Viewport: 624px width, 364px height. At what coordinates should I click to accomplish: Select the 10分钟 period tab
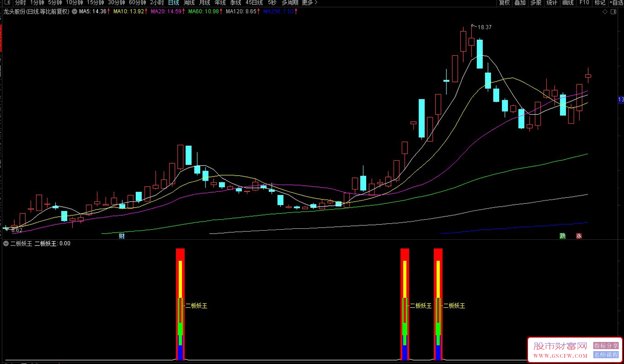[74, 2]
